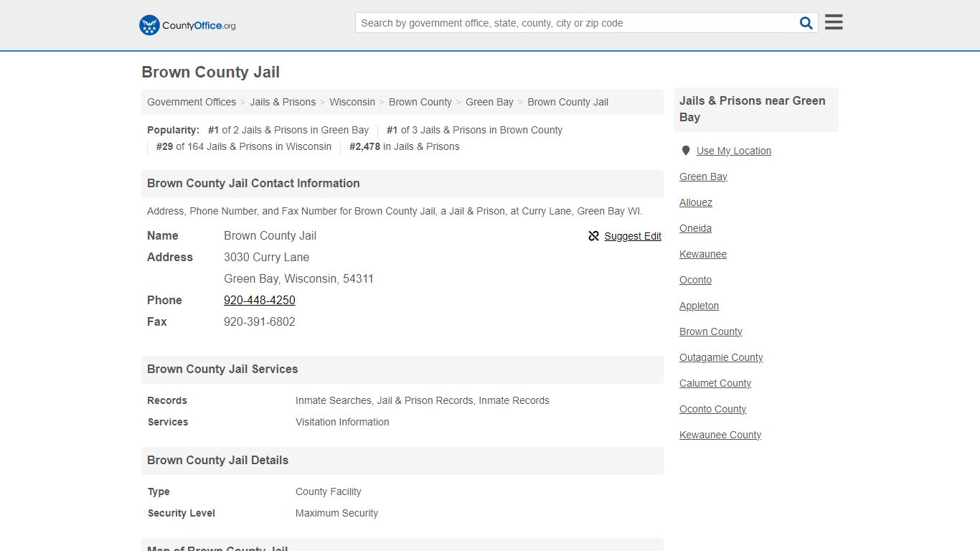Open Allouez jails link

tap(696, 202)
